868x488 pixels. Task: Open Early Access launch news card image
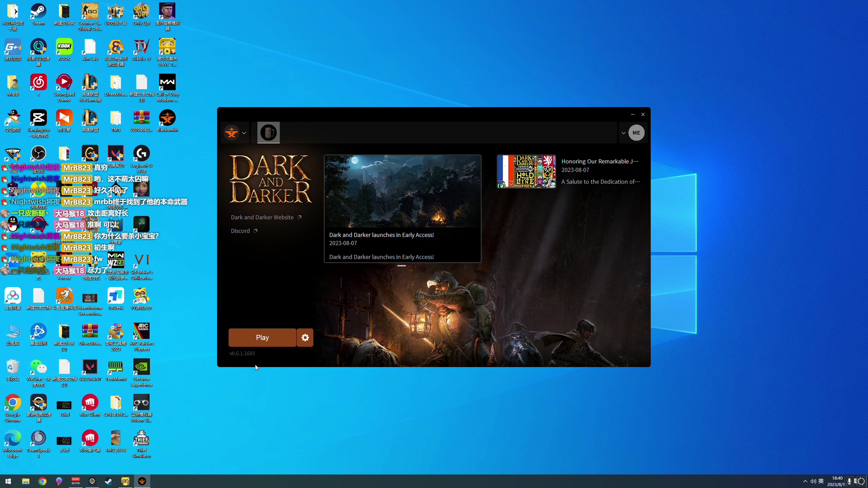(x=402, y=191)
